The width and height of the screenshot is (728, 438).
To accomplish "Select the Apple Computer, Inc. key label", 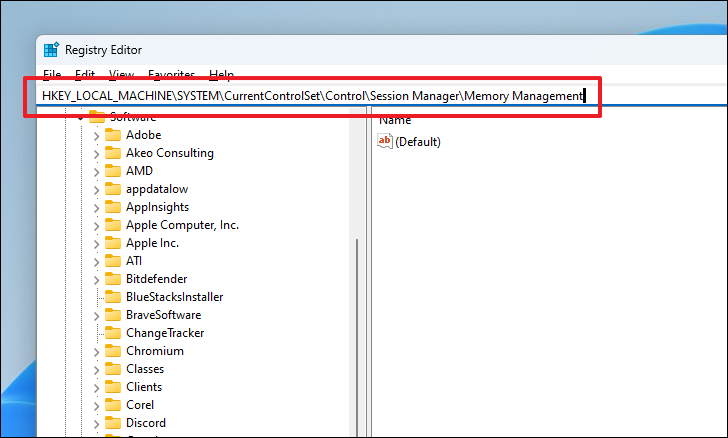I will tap(182, 225).
